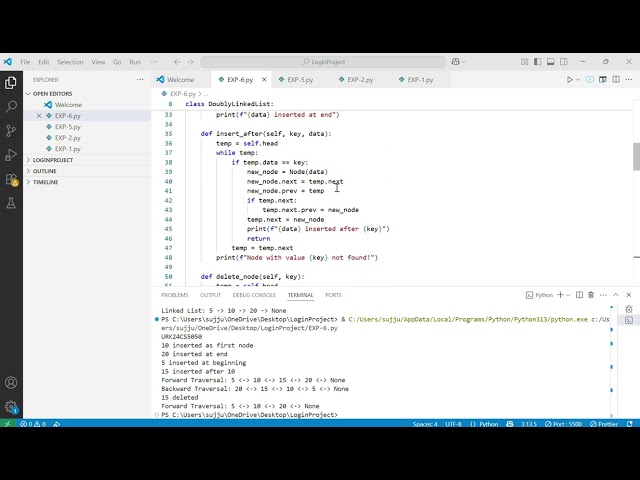The width and height of the screenshot is (640, 480).
Task: Open the Go menu
Action: (117, 62)
